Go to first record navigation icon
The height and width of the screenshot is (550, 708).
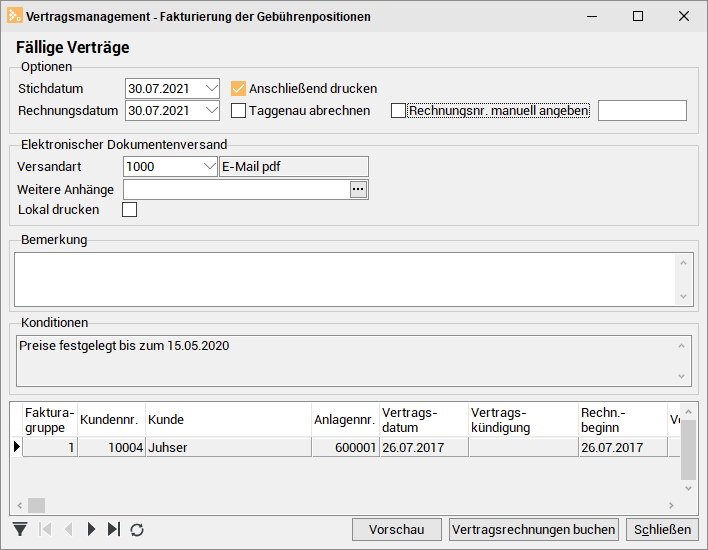pos(46,529)
